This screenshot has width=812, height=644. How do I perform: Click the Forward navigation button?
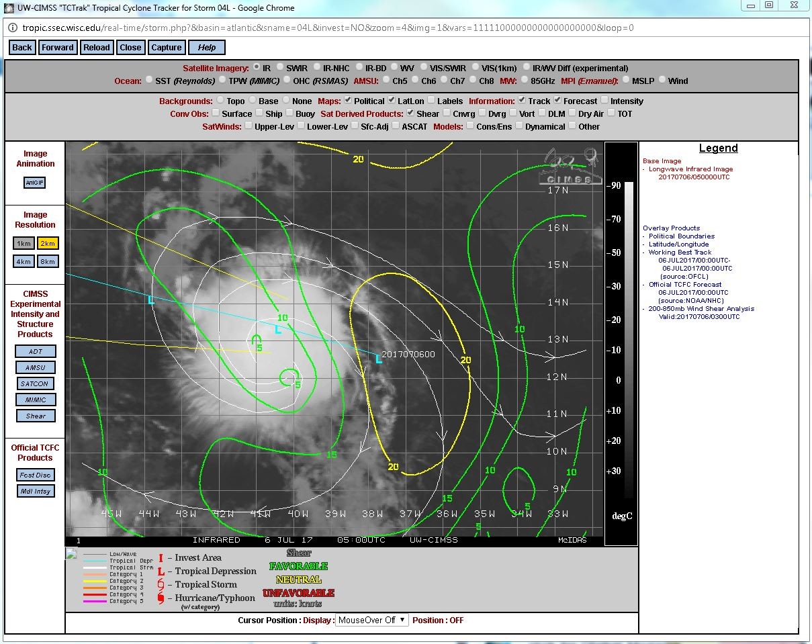point(58,47)
